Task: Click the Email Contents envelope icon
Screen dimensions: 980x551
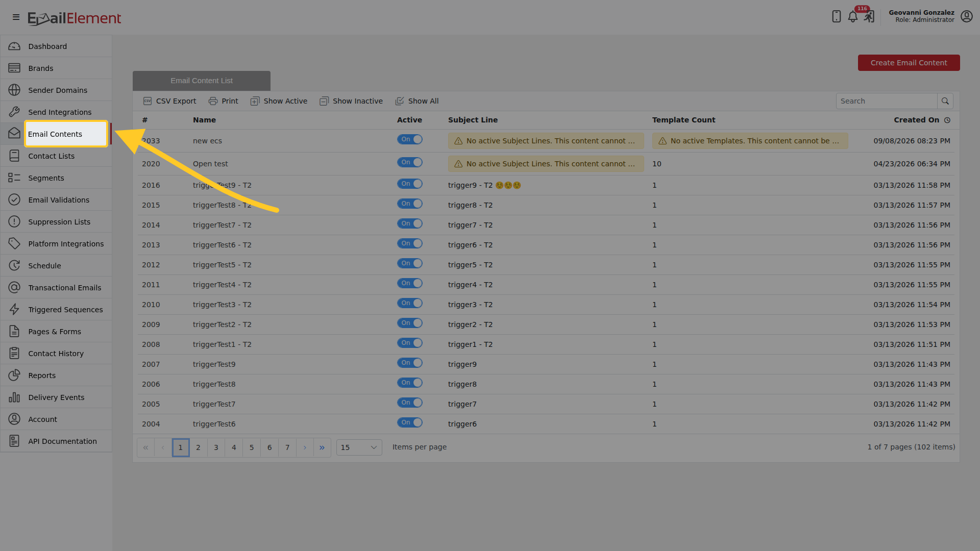Action: click(14, 134)
